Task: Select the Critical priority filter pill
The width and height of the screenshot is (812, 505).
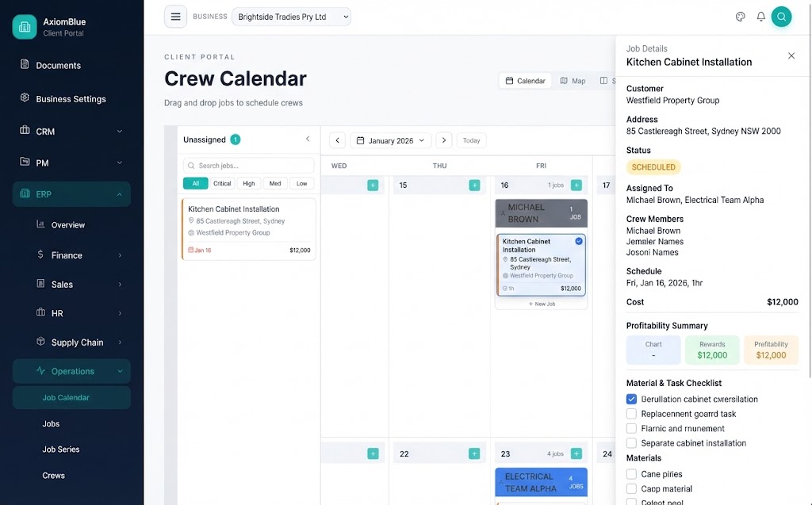Action: [x=222, y=183]
